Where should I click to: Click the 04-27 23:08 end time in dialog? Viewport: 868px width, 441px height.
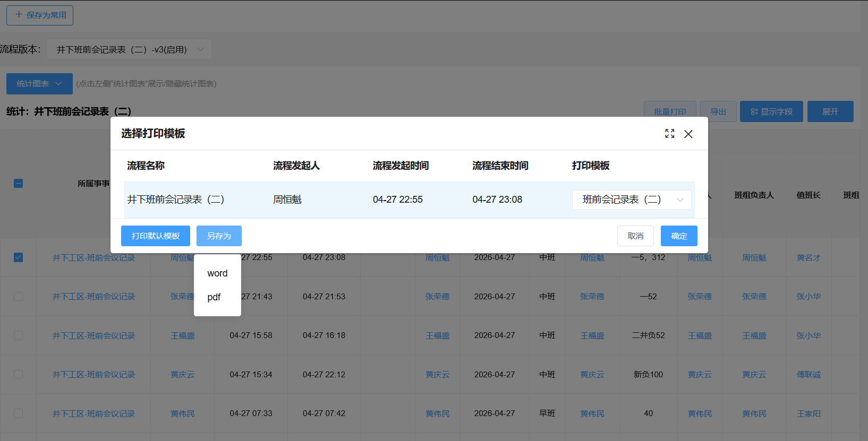tap(497, 200)
